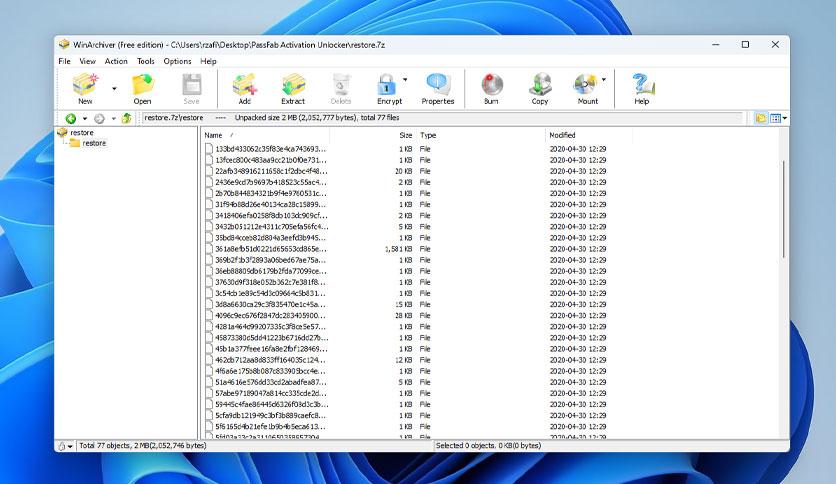The image size is (836, 484).
Task: Open the Action menu
Action: click(x=116, y=61)
